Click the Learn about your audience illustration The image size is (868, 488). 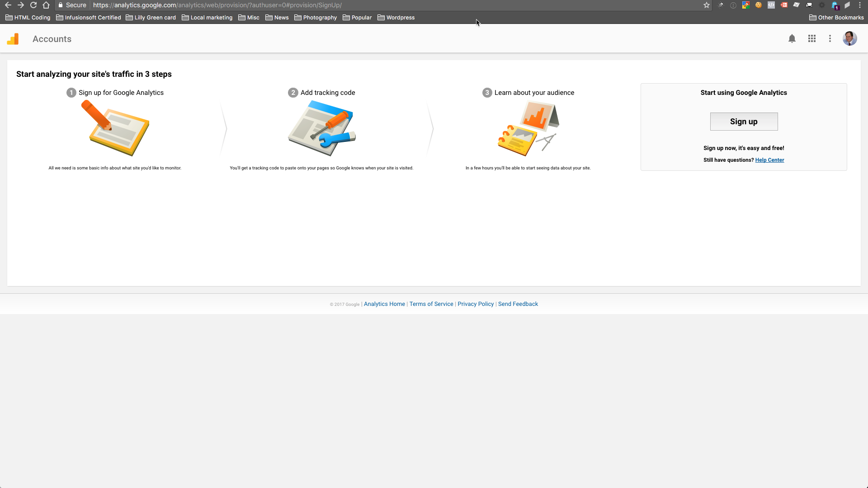coord(528,128)
